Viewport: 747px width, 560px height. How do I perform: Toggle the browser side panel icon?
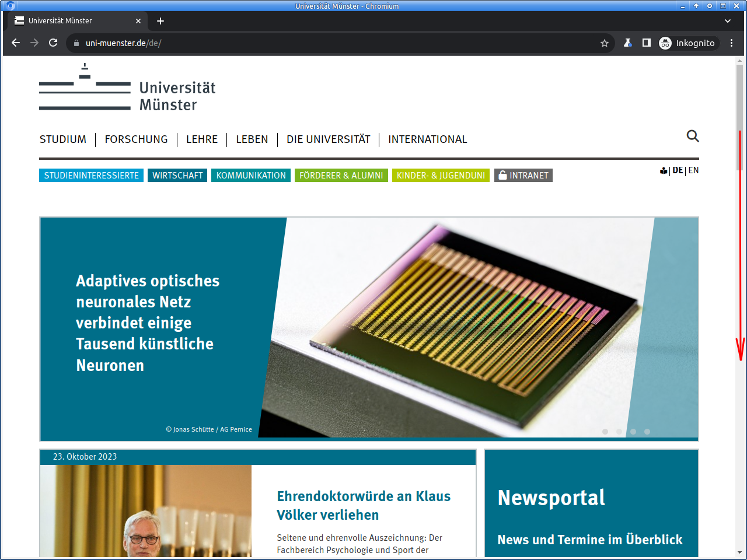(646, 43)
